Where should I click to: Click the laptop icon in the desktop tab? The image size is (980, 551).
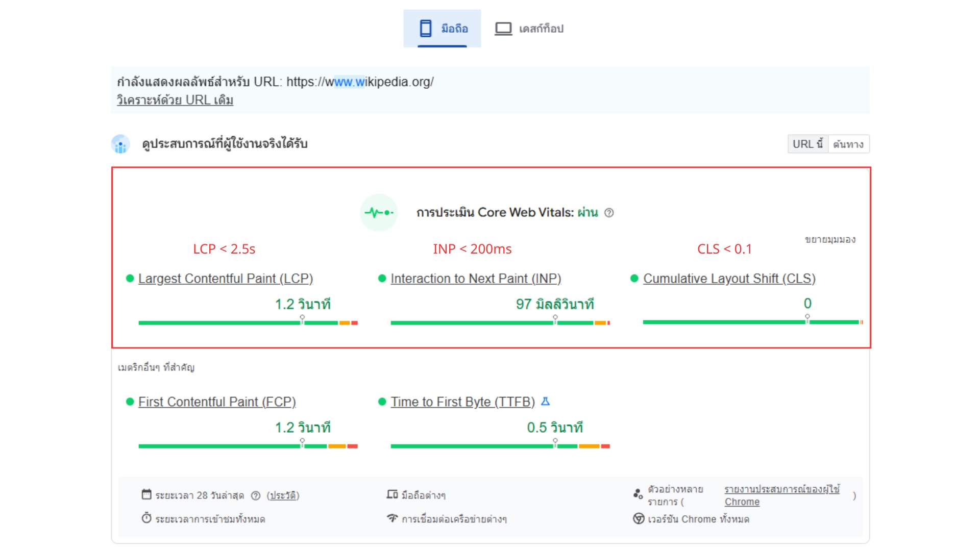click(503, 29)
